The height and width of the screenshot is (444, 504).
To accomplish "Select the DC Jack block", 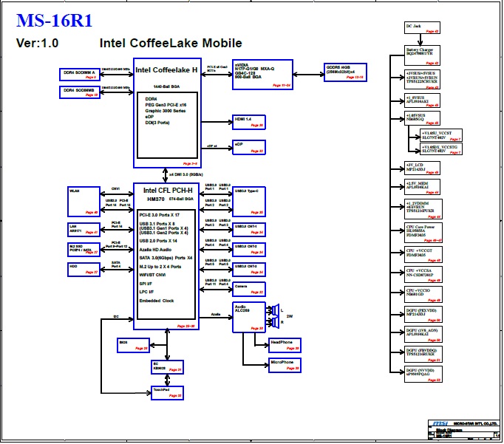I will [422, 27].
